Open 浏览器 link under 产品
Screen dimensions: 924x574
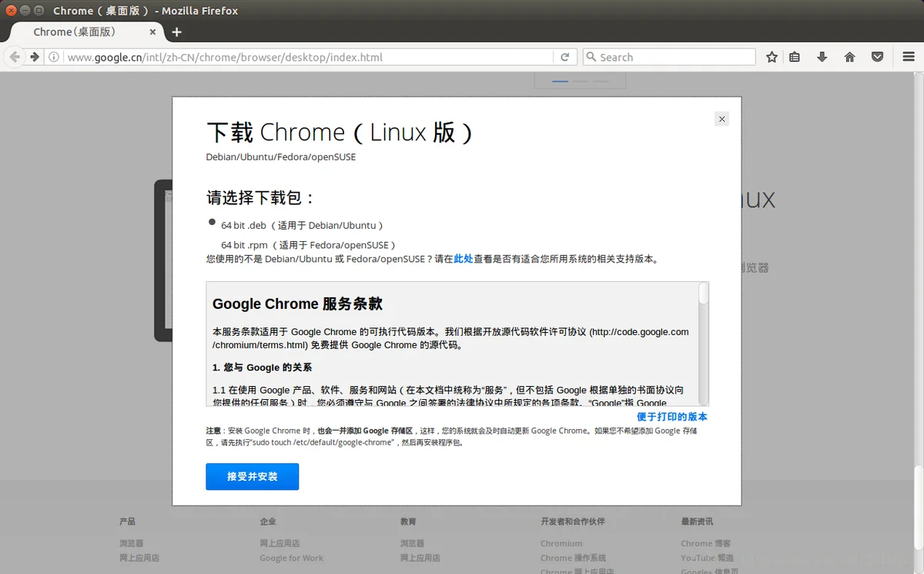click(x=132, y=543)
